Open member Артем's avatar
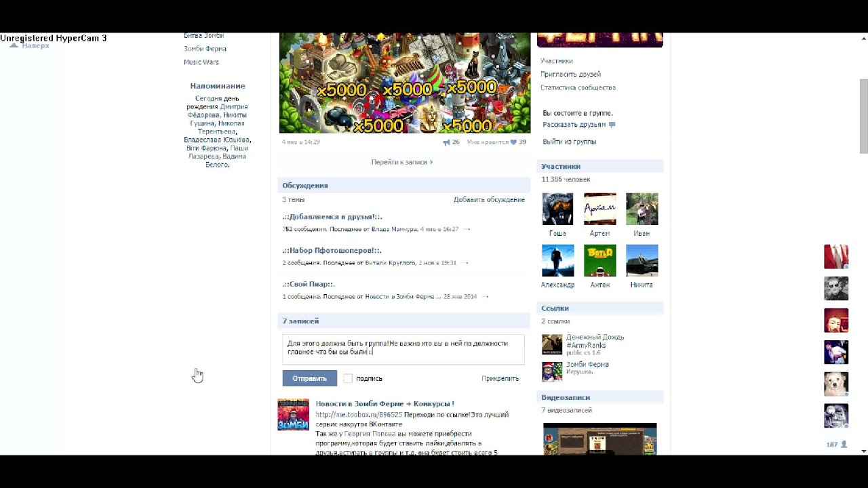This screenshot has width=868, height=488. (x=599, y=209)
